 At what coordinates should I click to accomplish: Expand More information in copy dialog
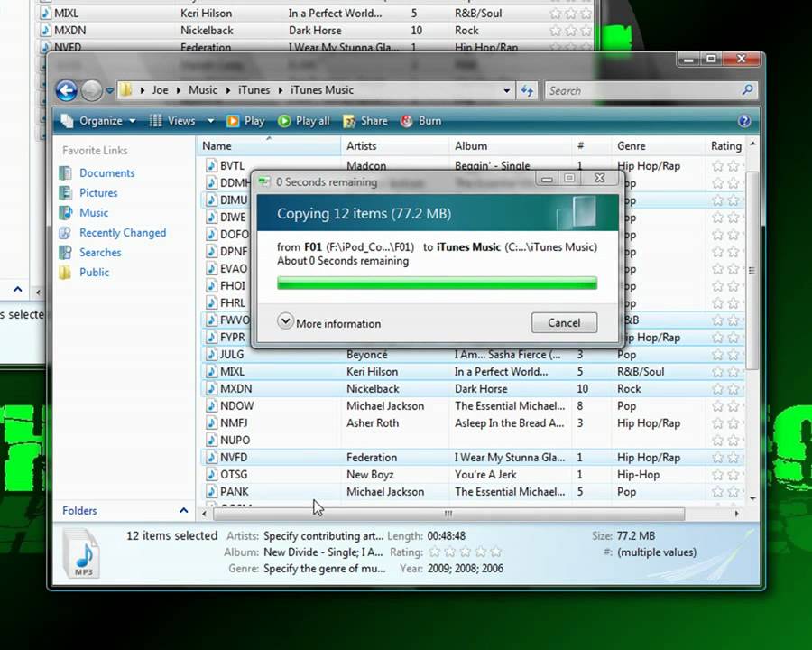tap(329, 323)
